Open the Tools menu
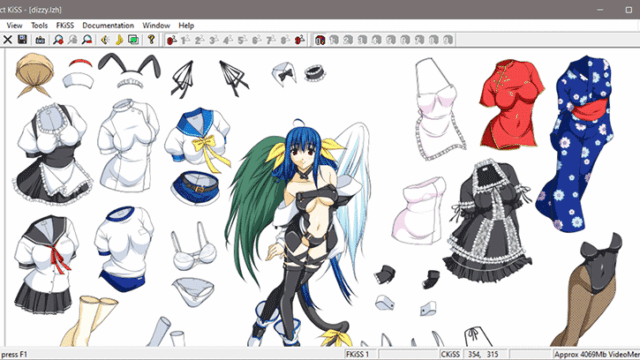 [x=39, y=25]
